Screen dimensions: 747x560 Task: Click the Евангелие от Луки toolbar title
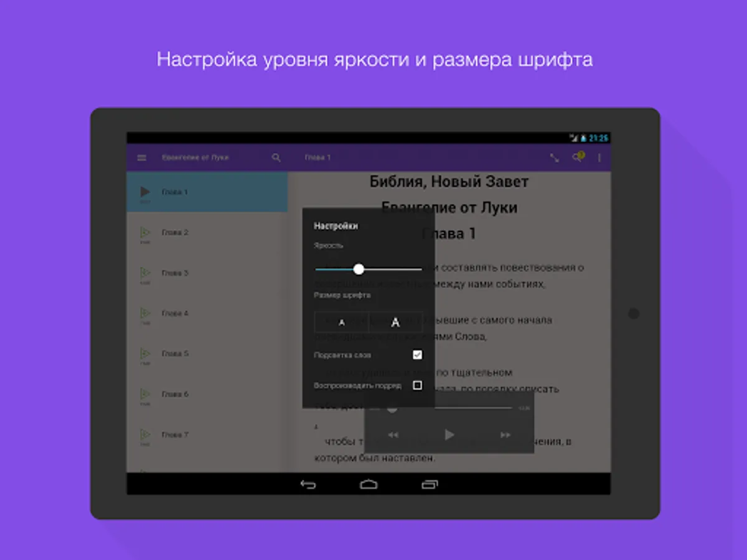(x=195, y=158)
